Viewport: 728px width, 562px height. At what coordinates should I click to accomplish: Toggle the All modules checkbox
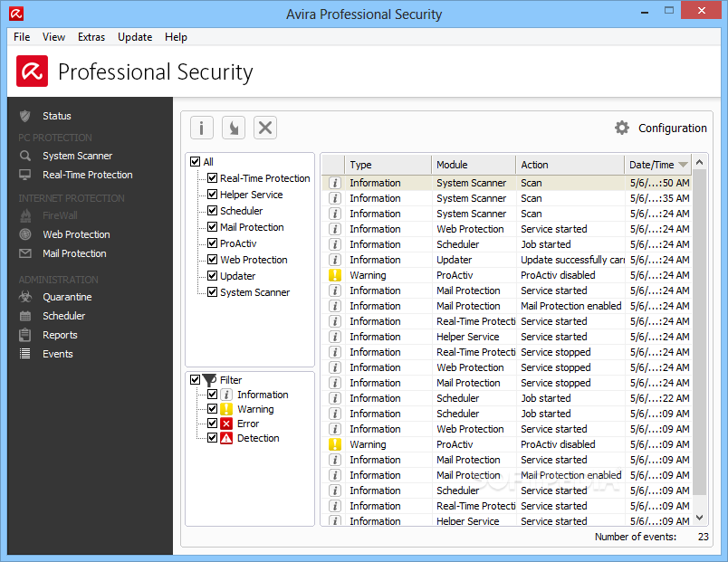coord(195,162)
